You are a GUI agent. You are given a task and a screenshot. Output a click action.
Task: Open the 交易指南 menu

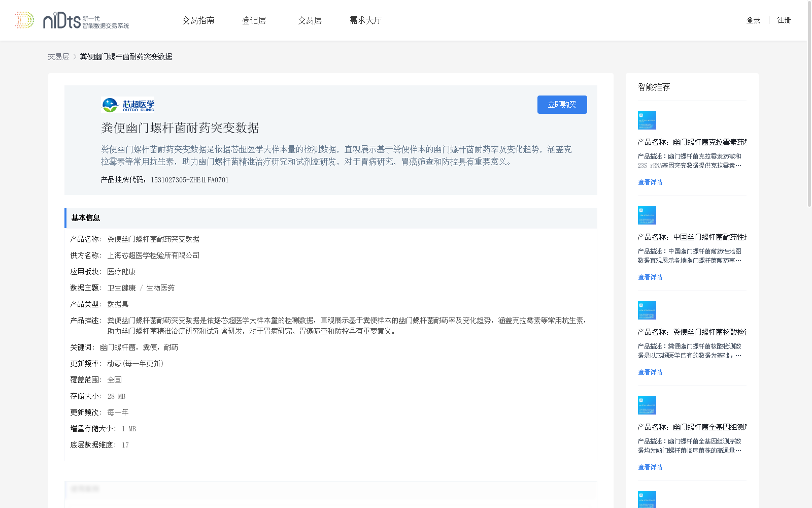point(198,20)
